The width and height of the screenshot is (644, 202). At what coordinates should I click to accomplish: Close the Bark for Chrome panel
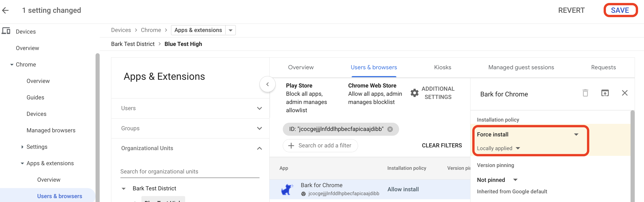(x=624, y=93)
